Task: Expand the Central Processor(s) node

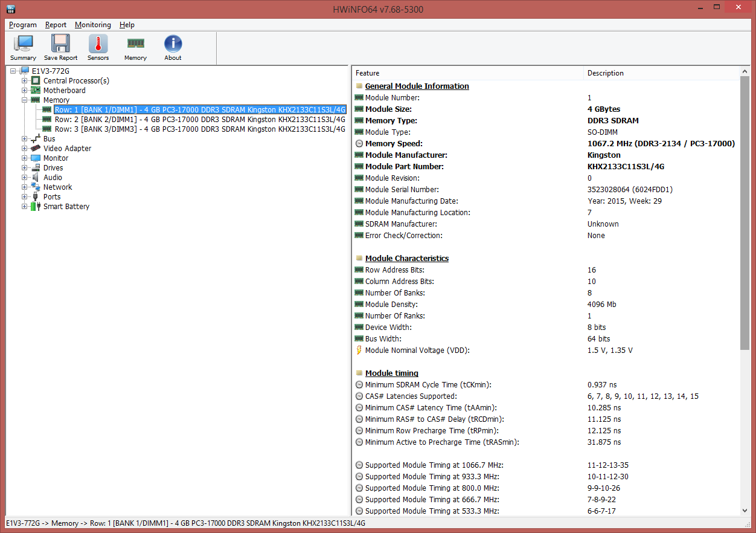Action: (x=25, y=80)
